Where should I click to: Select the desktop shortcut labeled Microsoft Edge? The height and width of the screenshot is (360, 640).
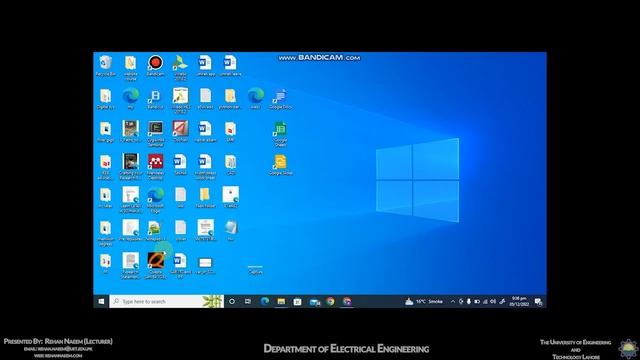pos(156,200)
